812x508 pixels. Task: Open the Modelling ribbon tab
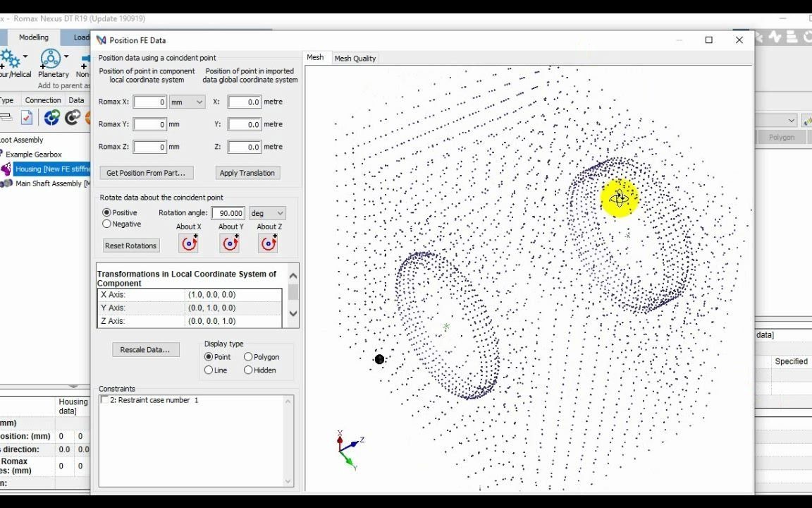tap(34, 37)
